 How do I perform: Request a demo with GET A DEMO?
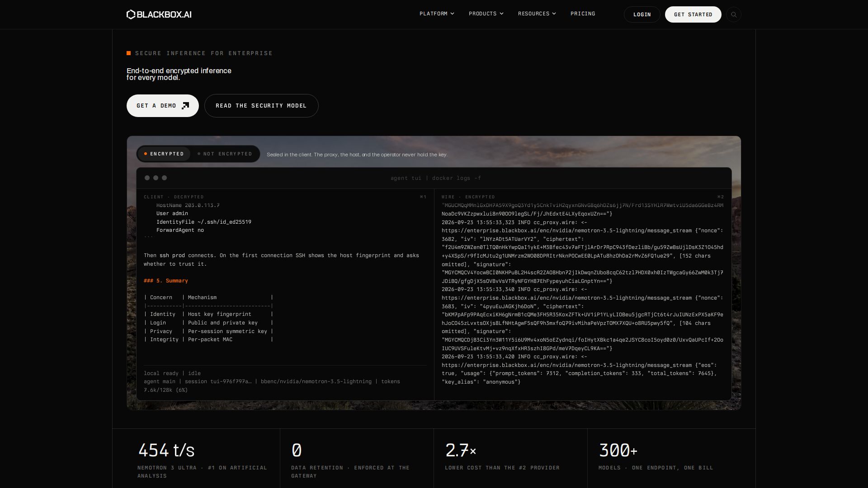click(163, 106)
